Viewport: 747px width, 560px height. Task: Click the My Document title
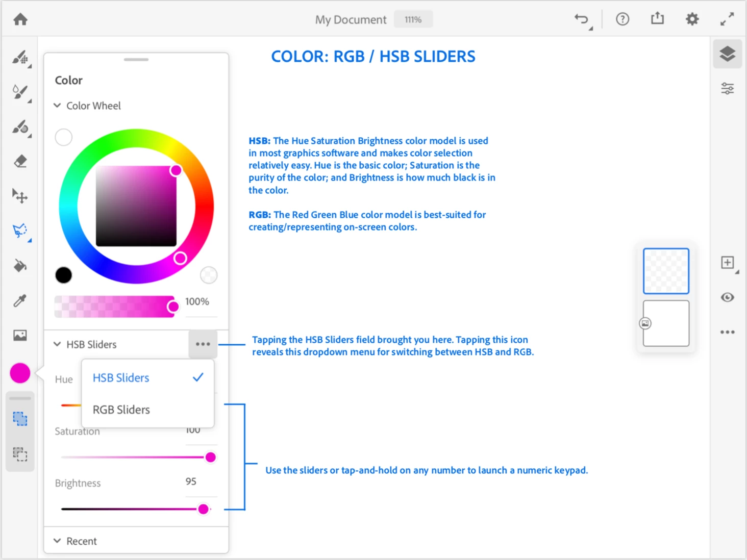[x=351, y=20]
